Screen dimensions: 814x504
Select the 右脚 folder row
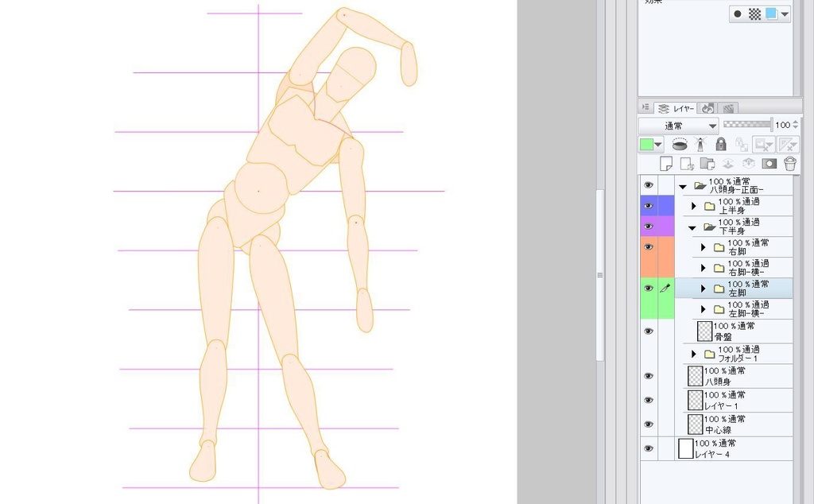(734, 247)
